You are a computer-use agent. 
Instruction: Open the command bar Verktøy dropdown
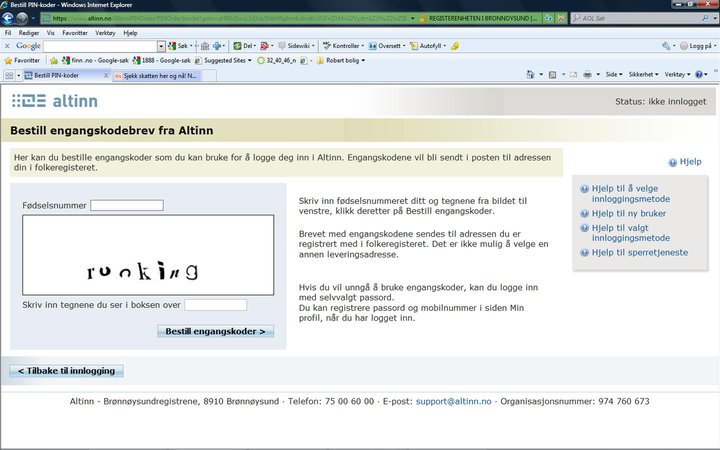(677, 74)
